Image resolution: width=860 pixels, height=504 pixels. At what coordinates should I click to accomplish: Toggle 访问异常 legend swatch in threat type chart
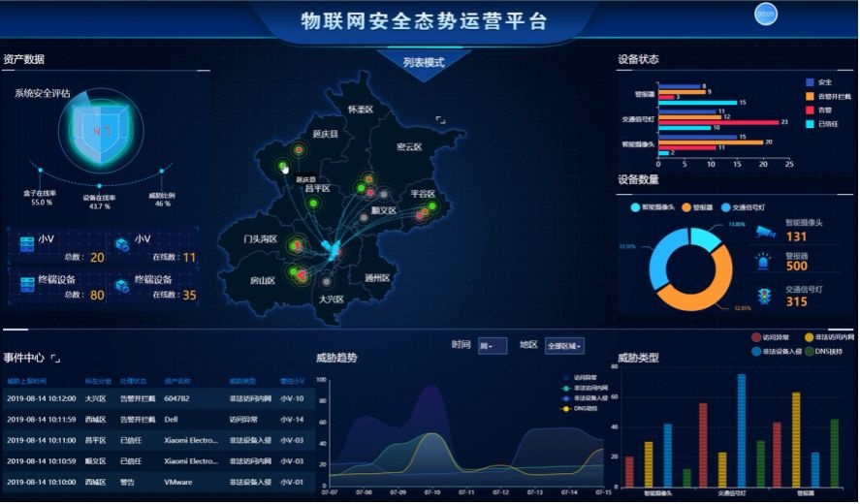pyautogui.click(x=756, y=337)
